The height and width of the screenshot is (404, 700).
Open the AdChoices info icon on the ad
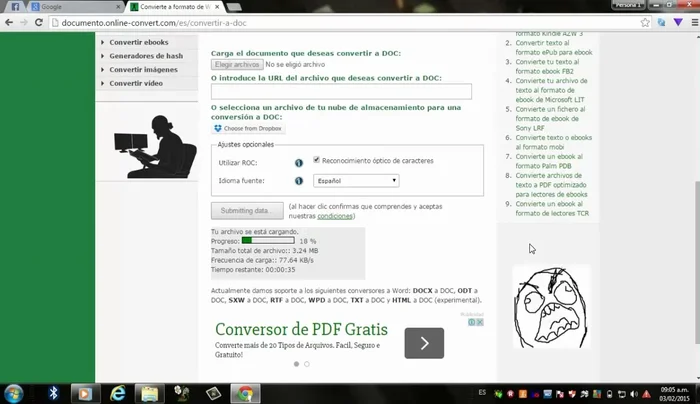[x=471, y=322]
